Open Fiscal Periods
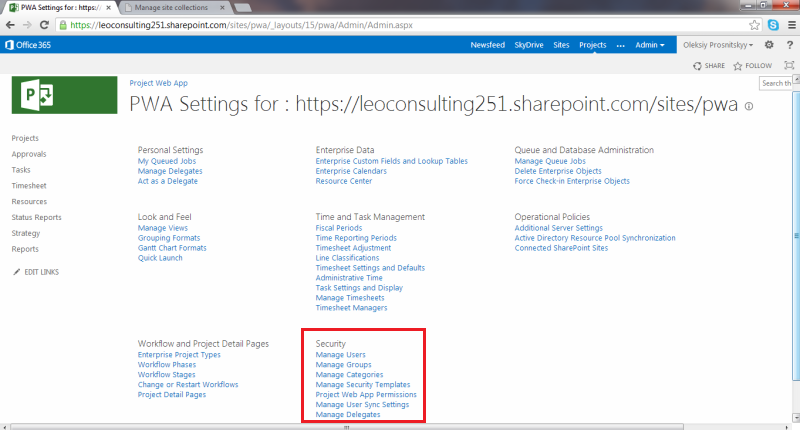This screenshot has height=430, width=800. click(339, 228)
